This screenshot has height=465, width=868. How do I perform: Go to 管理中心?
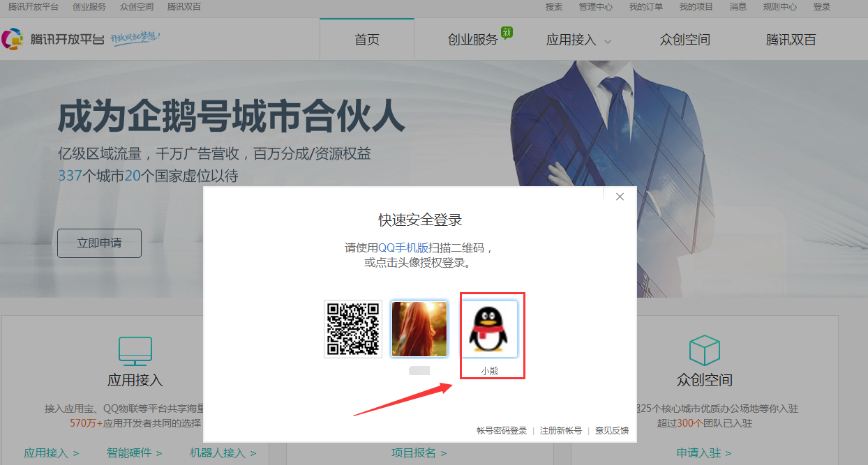pyautogui.click(x=596, y=7)
